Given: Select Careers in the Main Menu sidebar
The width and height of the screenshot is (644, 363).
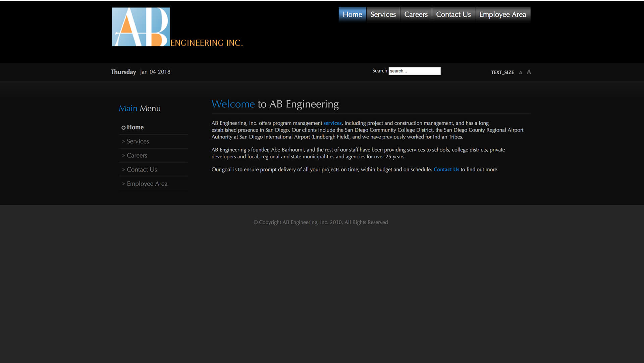Looking at the screenshot, I should [137, 155].
